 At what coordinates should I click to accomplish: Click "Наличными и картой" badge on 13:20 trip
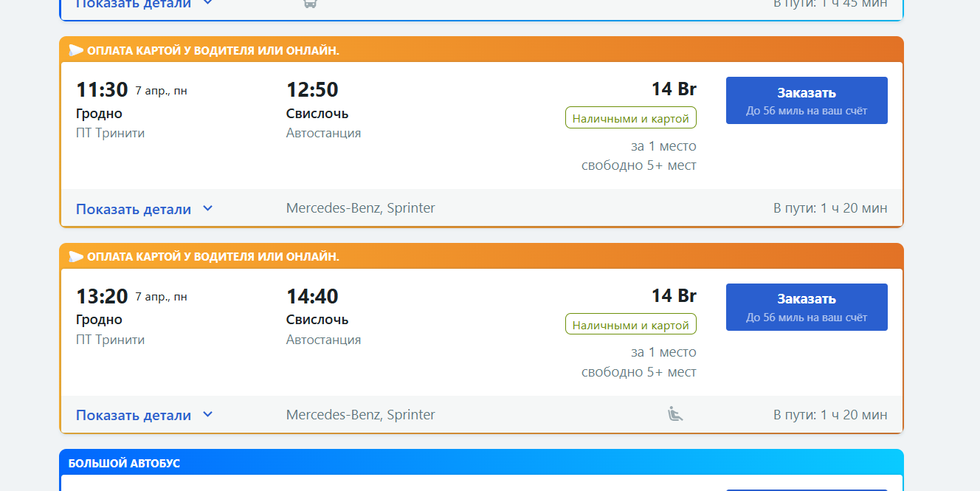(x=630, y=325)
